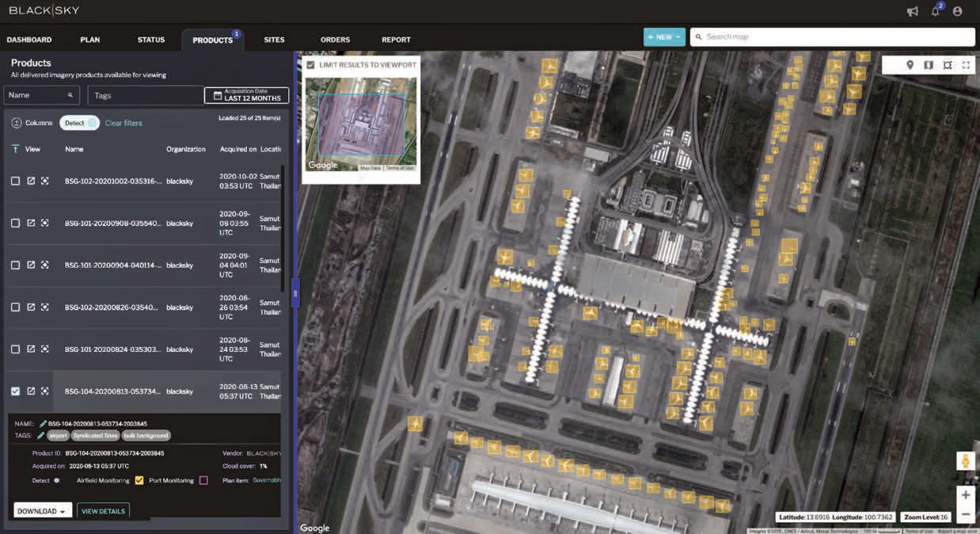Click the map layers icon
The image size is (980, 534).
tap(929, 65)
